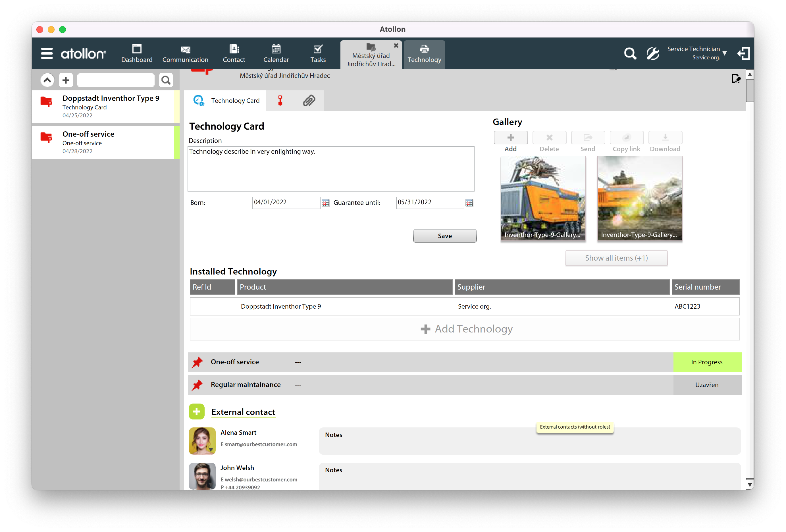Open first Inventhor gallery thumbnail
The image size is (786, 532).
pos(543,198)
